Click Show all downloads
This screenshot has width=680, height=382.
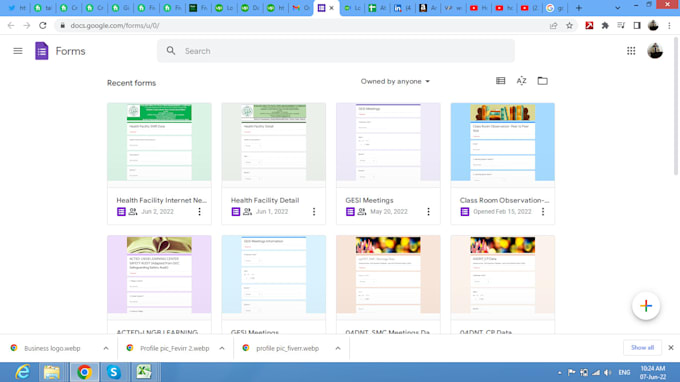642,348
